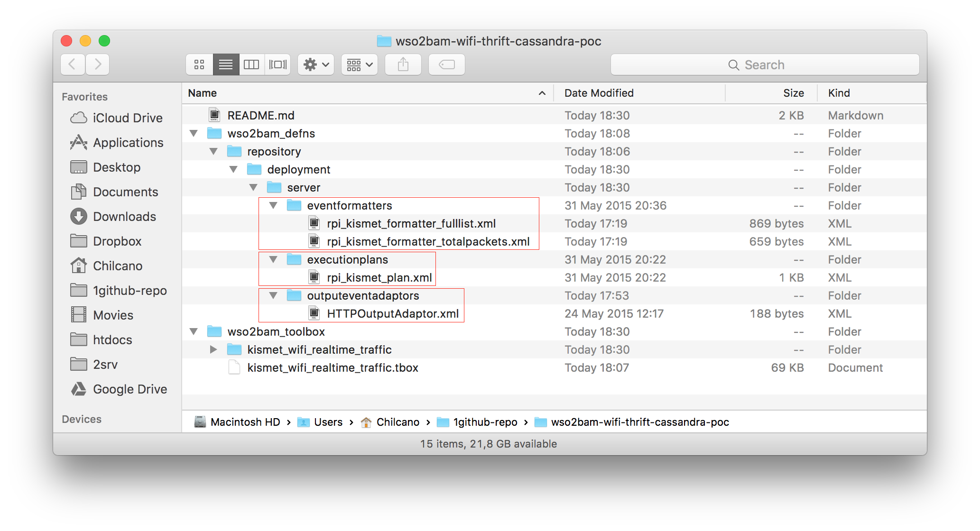Image resolution: width=980 pixels, height=531 pixels.
Task: Open Downloads from Favorites sidebar
Action: [x=124, y=216]
